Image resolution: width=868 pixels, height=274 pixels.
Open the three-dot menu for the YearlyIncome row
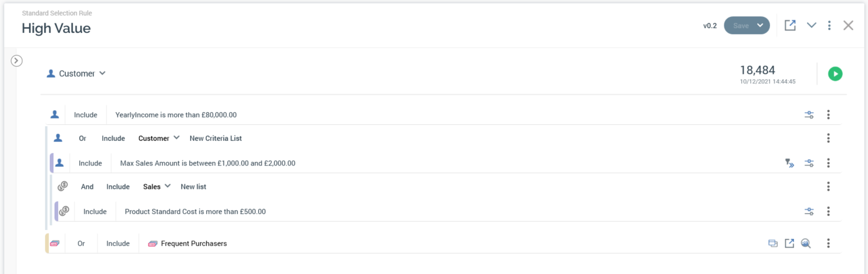(828, 115)
